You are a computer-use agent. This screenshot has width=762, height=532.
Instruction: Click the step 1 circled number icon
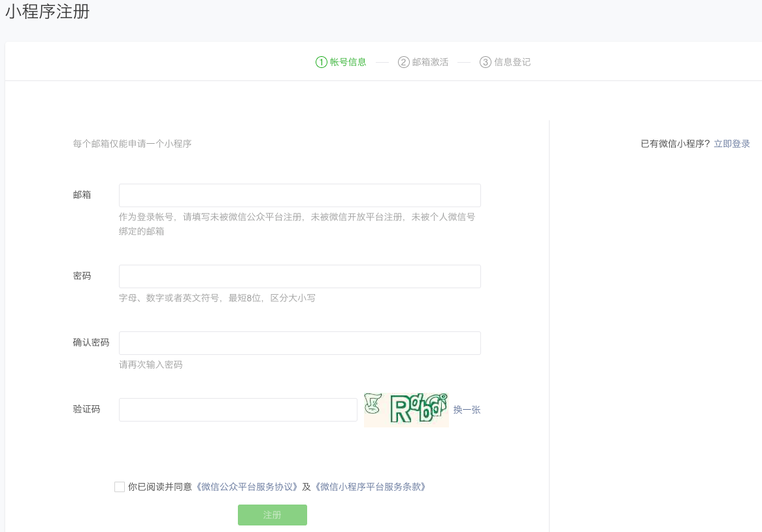coord(321,62)
